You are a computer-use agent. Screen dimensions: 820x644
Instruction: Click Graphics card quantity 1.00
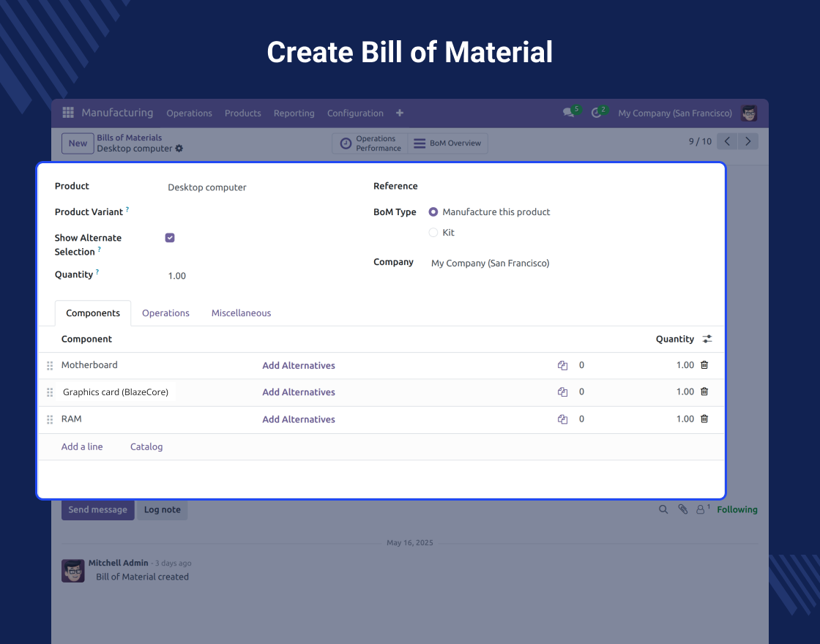(685, 392)
